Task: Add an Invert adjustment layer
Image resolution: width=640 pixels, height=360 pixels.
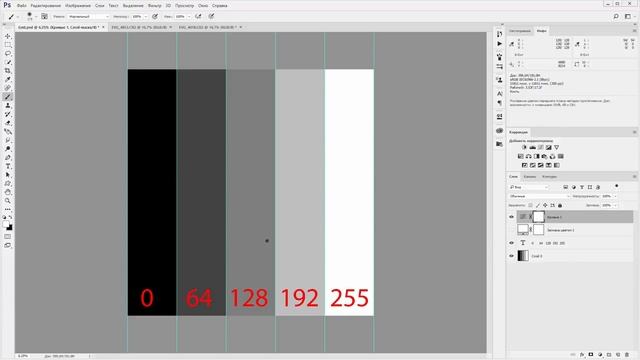Action: pos(524,165)
